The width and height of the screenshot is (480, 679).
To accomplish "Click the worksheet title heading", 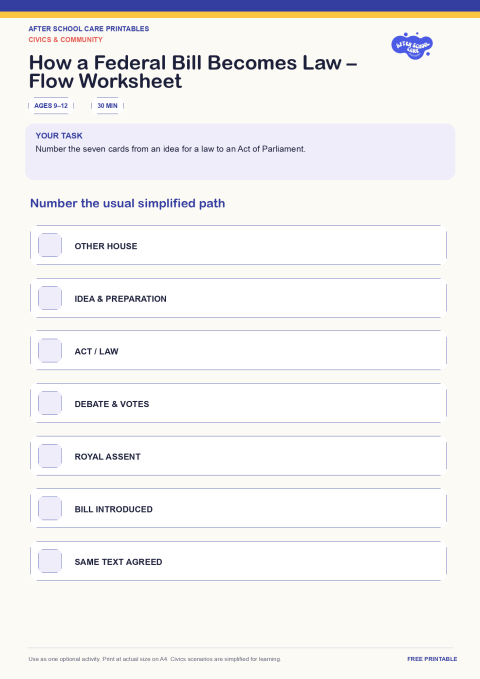I will 193,72.
